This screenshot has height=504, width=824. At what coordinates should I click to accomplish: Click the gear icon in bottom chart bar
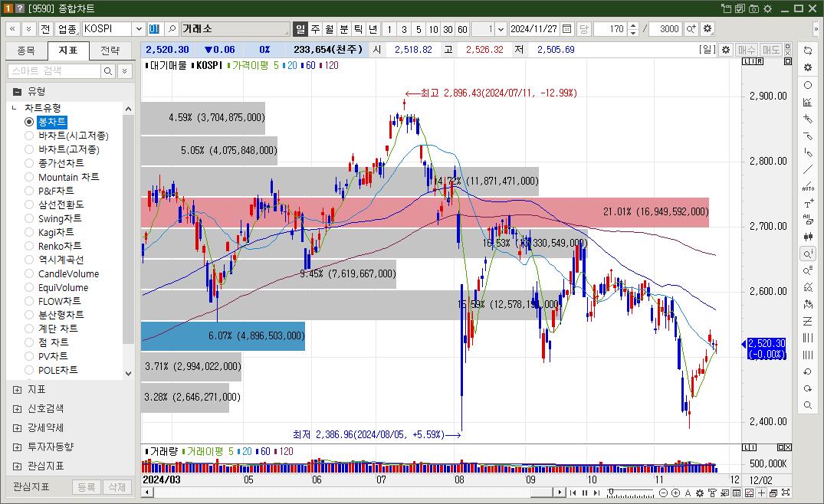(700, 493)
